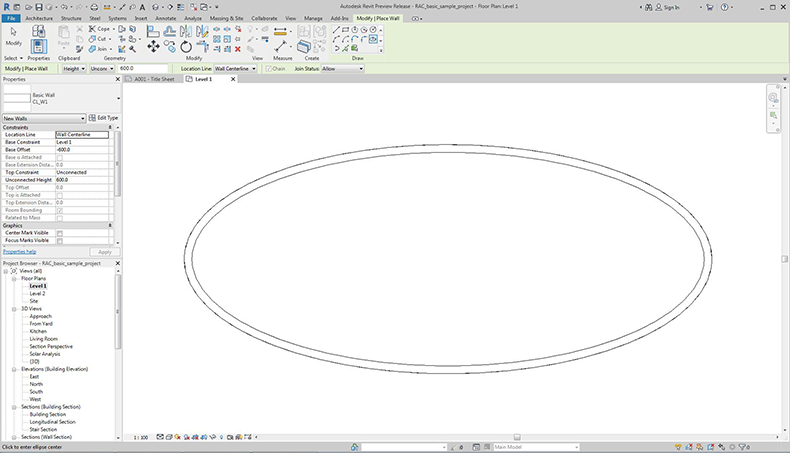Open the File menu tab
Image resolution: width=790 pixels, height=453 pixels.
click(11, 18)
